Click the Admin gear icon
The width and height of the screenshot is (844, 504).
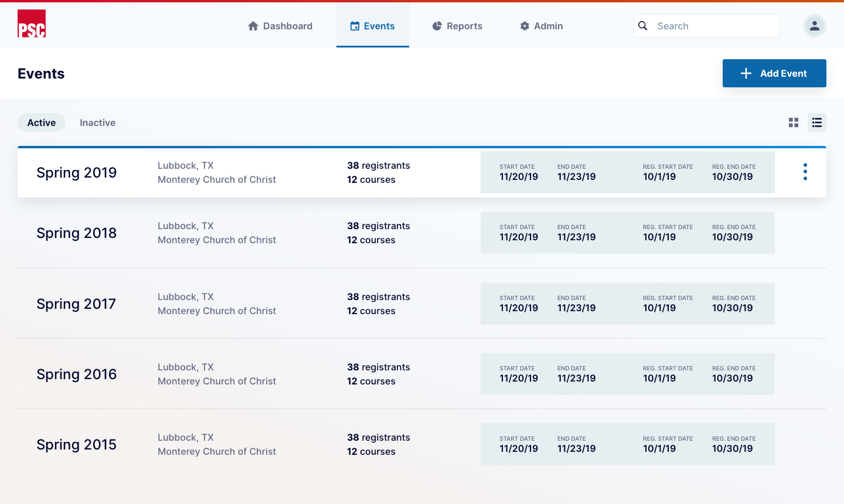coord(525,26)
